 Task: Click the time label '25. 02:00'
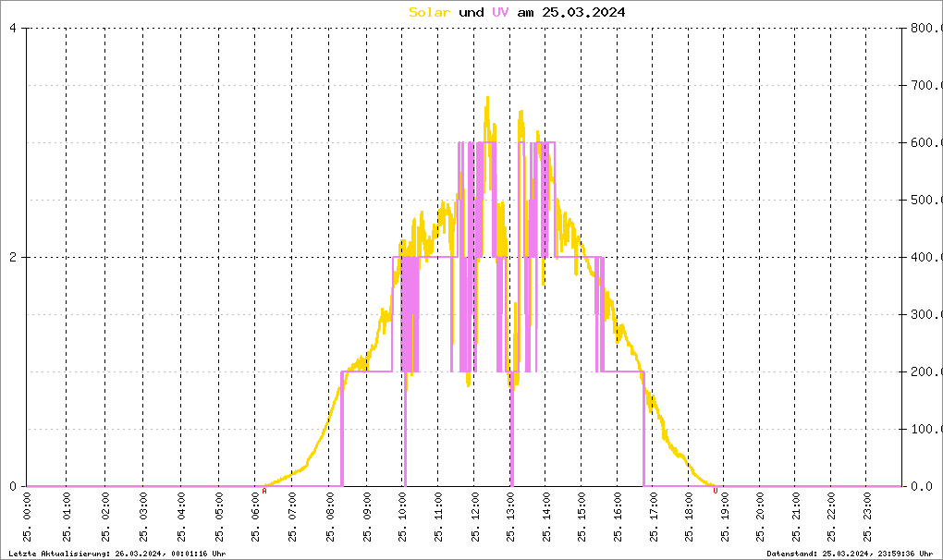(x=105, y=517)
